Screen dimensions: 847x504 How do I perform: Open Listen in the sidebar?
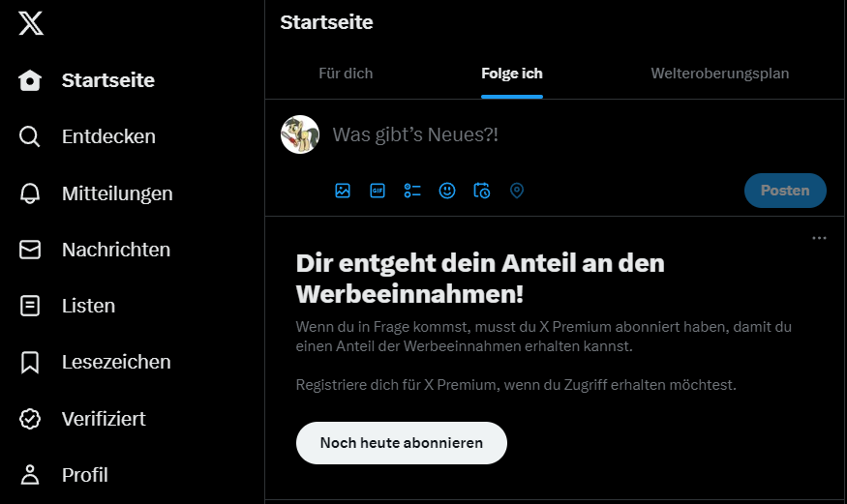point(89,306)
